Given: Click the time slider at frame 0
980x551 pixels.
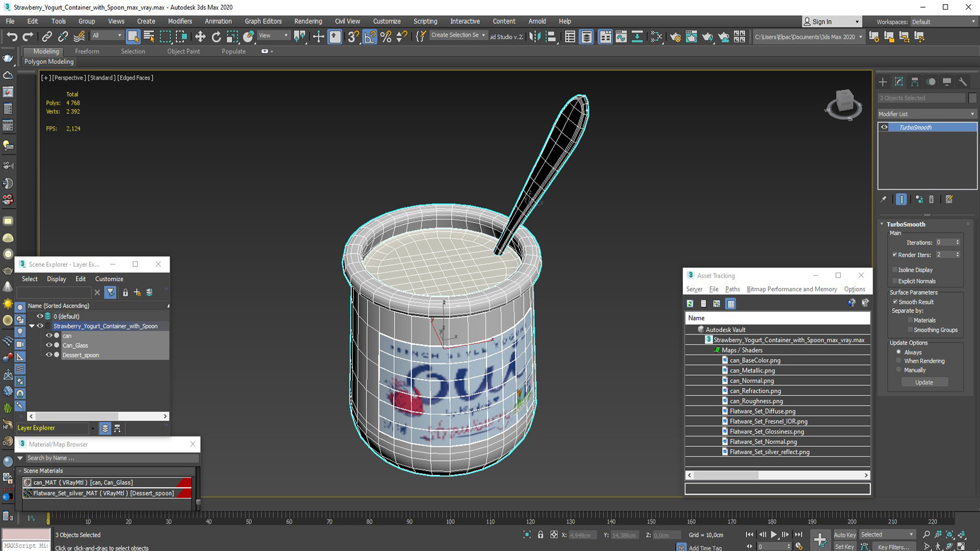Looking at the screenshot, I should 48,519.
